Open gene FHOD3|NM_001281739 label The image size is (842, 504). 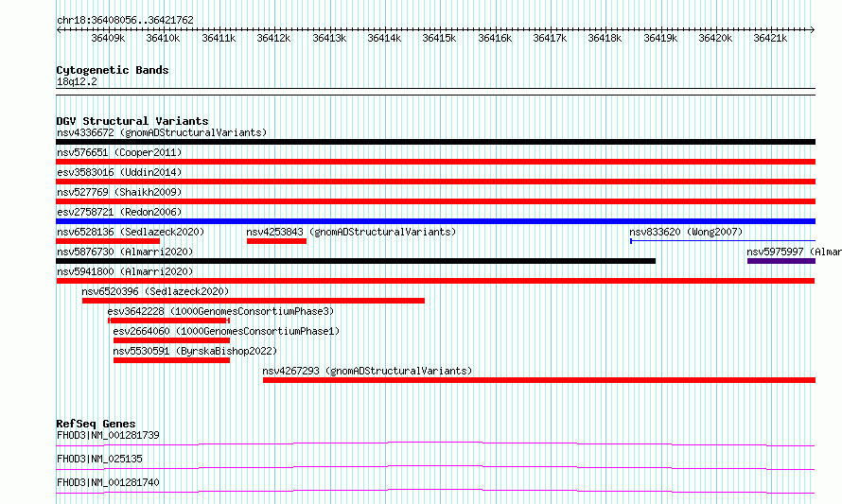click(108, 435)
